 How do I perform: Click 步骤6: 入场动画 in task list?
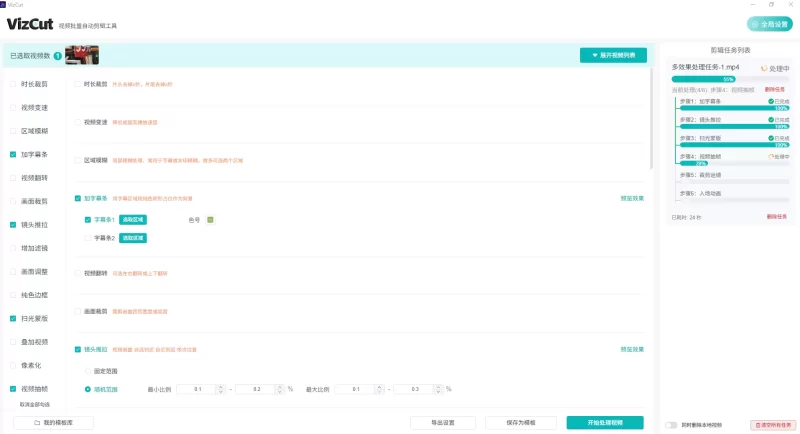(700, 193)
